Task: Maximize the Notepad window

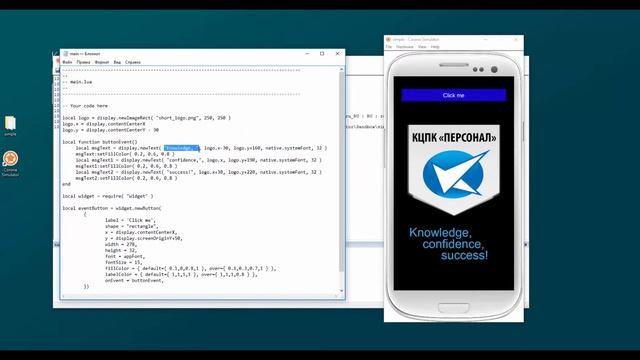Action: (x=322, y=53)
